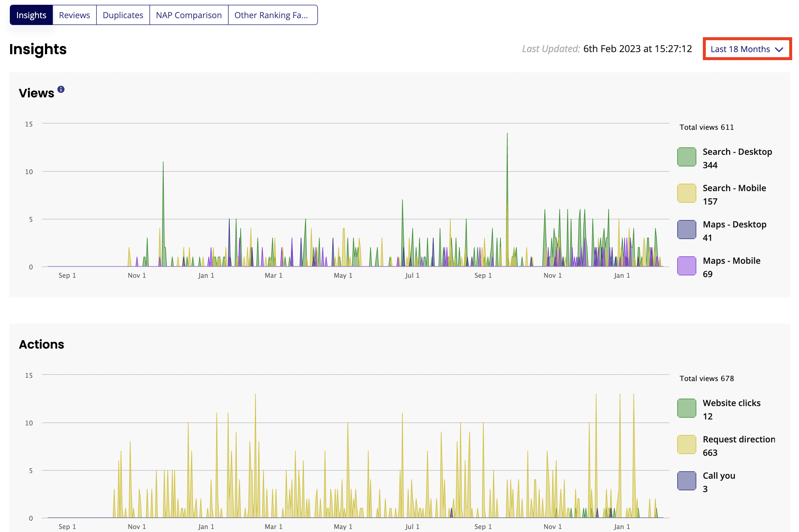Click the Insights page heading
The height and width of the screenshot is (532, 799).
[x=38, y=49]
